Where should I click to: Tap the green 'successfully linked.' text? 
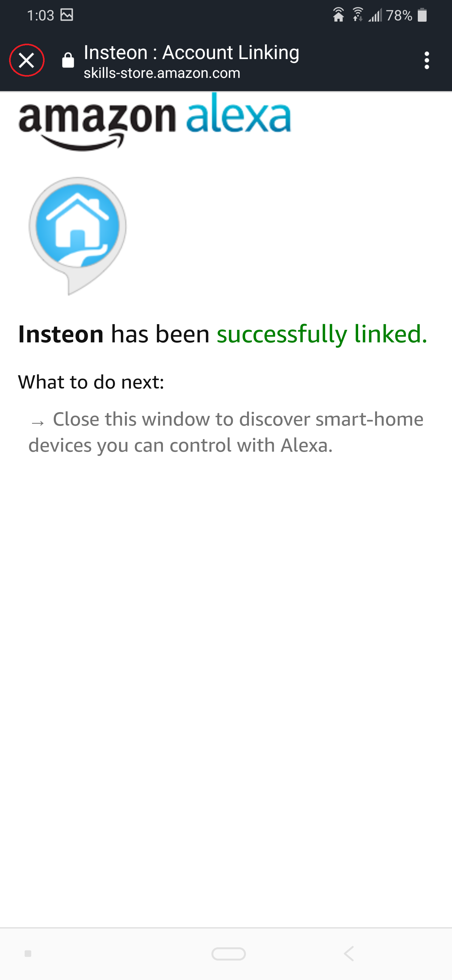point(322,334)
